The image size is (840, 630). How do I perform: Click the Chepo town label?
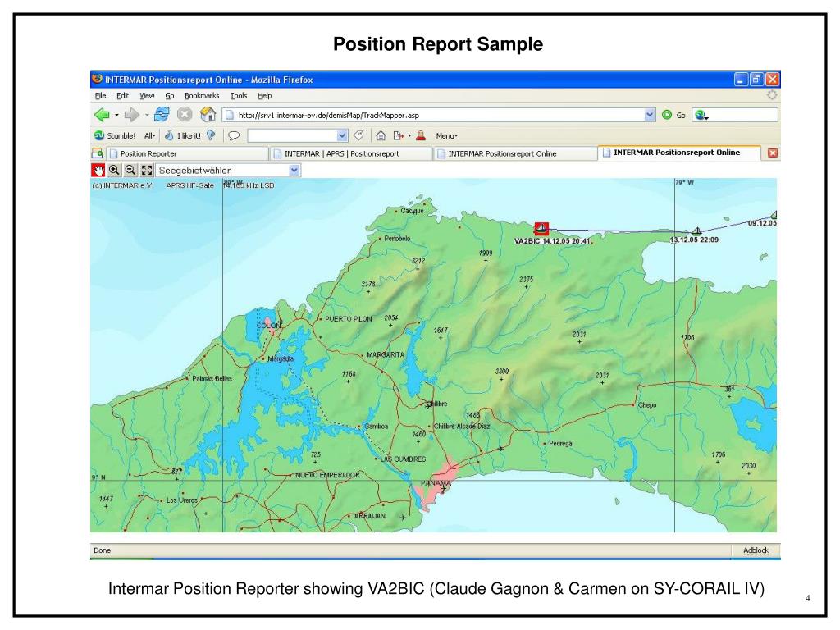647,405
